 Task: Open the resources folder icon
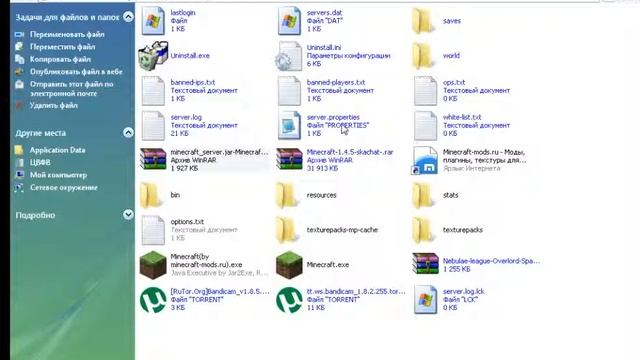[x=287, y=195]
